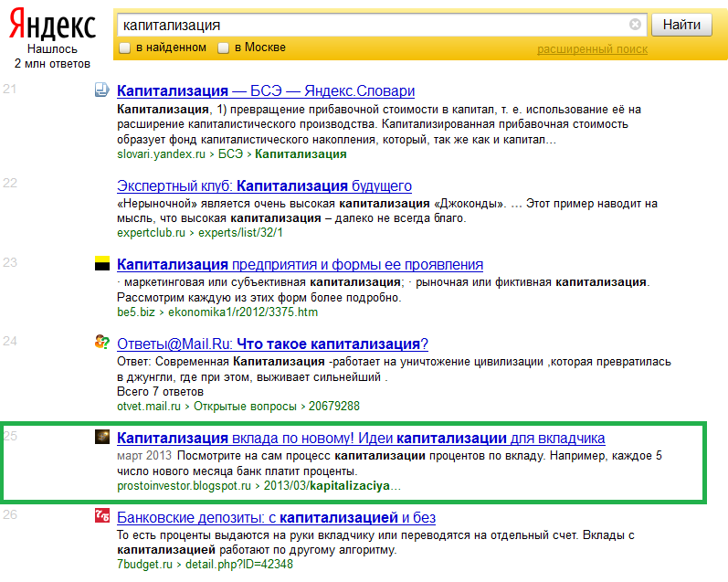Screen dimensions: 728x582
Task: Click the be5.biz yellow-black favicon
Action: 101,263
